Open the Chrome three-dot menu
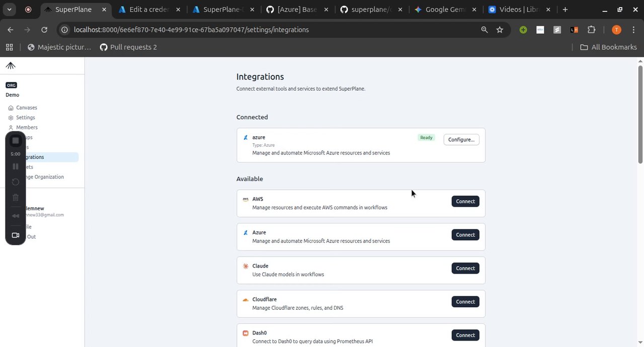 click(634, 30)
